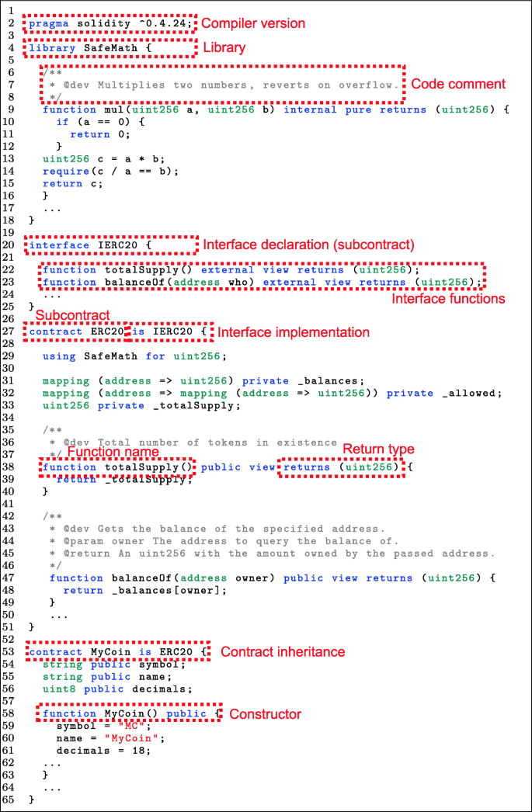Image resolution: width=532 pixels, height=812 pixels.
Task: Click line number 1 in the gutter
Action: tap(11, 12)
